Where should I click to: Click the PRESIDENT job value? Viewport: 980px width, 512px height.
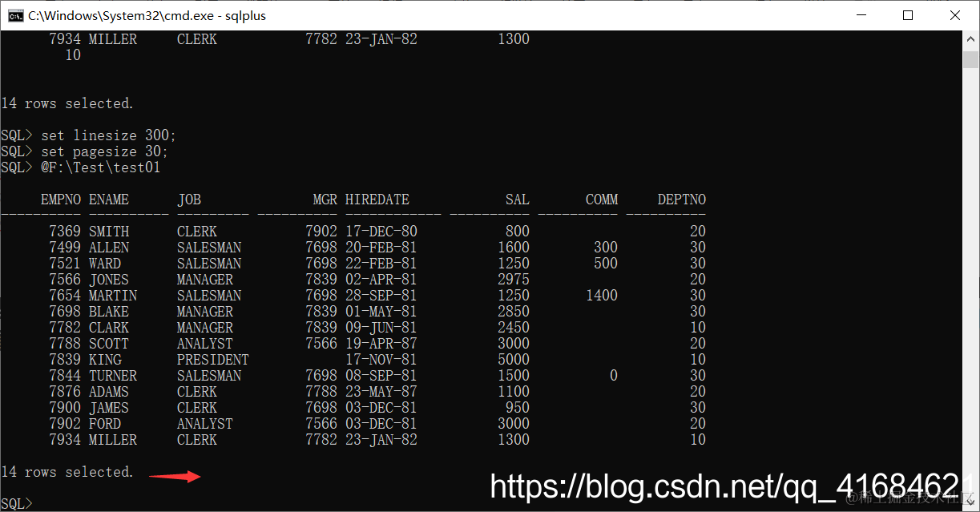click(x=213, y=360)
